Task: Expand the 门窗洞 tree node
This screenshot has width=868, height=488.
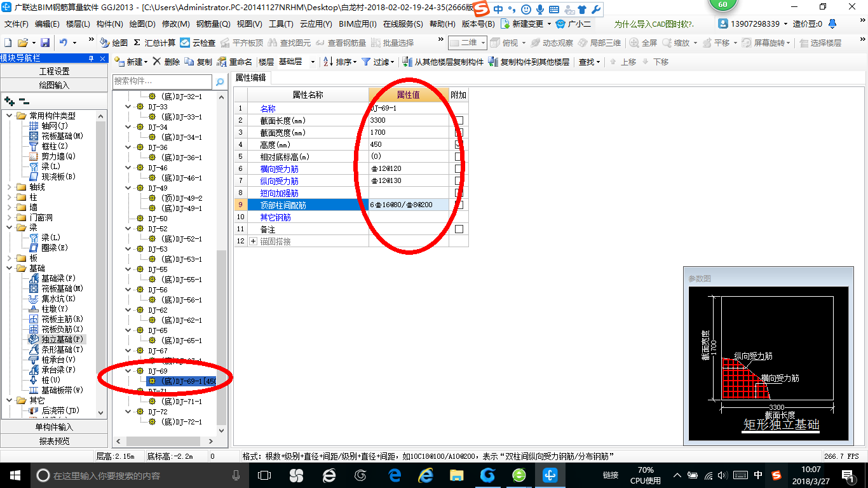Action: click(x=10, y=217)
